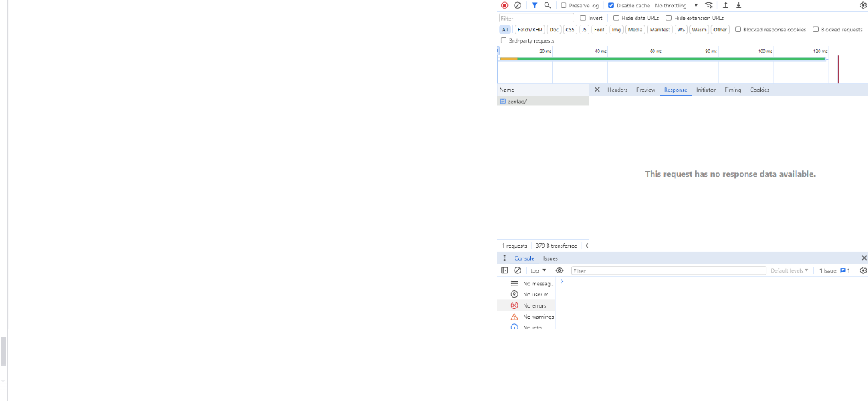868x401 pixels.
Task: Filter requests by Wasm type
Action: point(699,30)
